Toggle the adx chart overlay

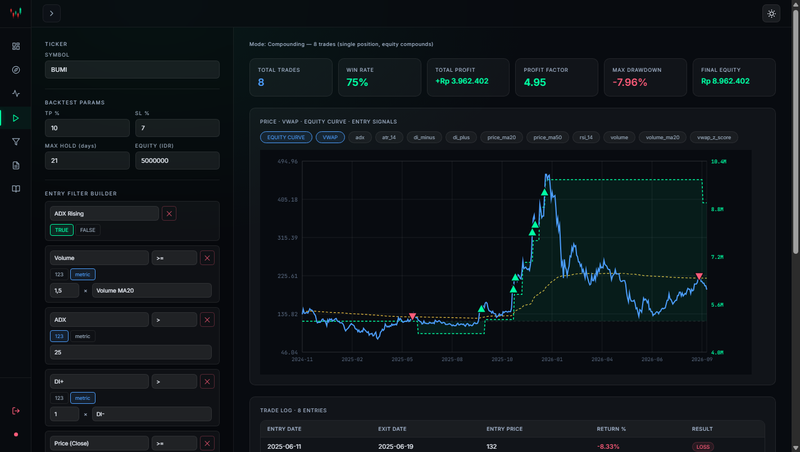(x=360, y=137)
